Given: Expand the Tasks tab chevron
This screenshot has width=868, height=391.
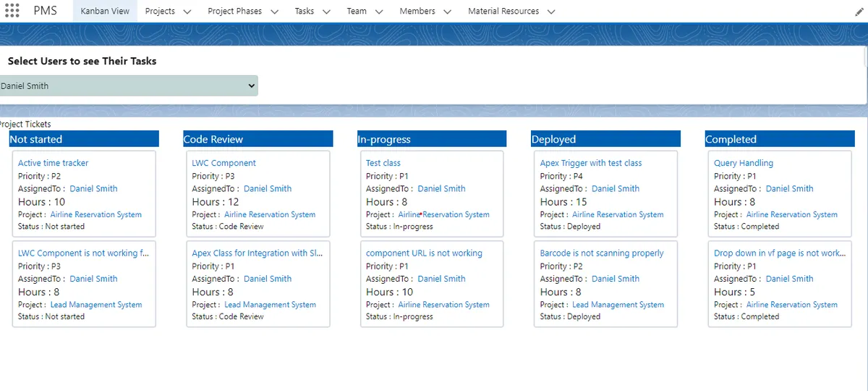Looking at the screenshot, I should 326,12.
